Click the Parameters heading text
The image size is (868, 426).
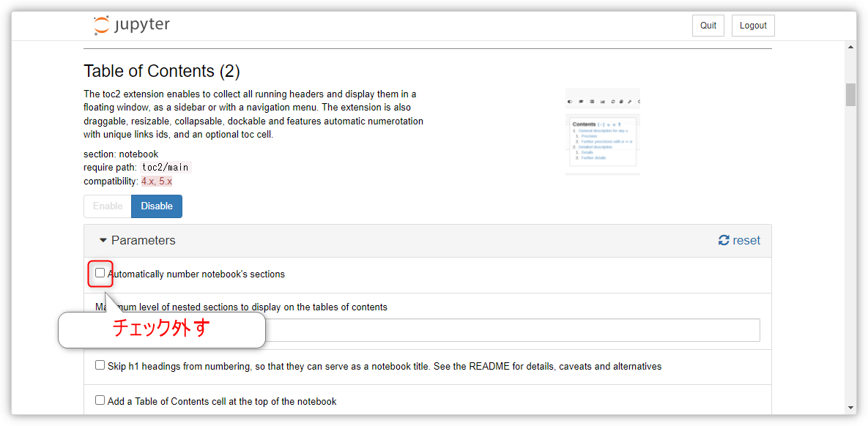[144, 240]
